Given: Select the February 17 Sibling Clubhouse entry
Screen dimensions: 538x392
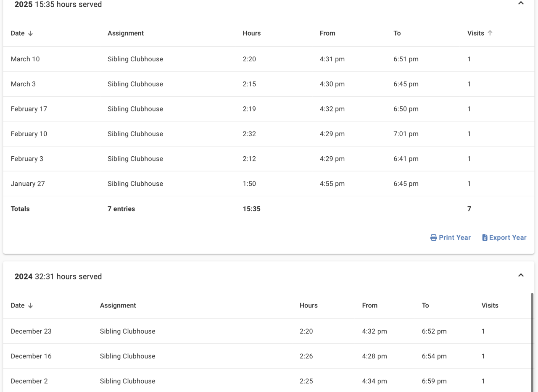Looking at the screenshot, I should 135,109.
